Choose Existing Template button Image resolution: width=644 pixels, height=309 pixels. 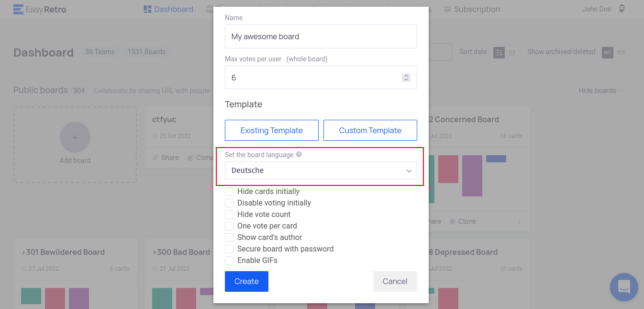271,130
